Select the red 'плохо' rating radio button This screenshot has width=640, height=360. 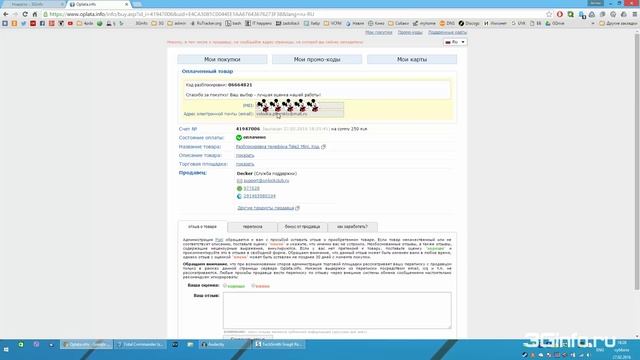tap(253, 286)
